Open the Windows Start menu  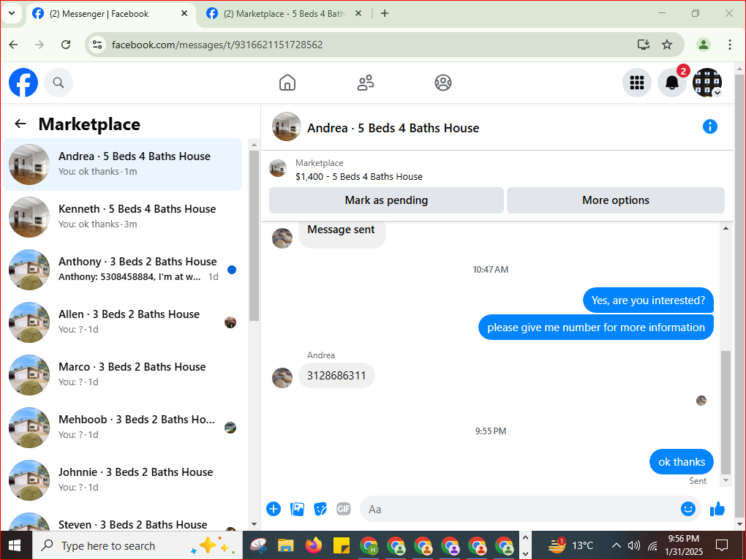[x=15, y=545]
